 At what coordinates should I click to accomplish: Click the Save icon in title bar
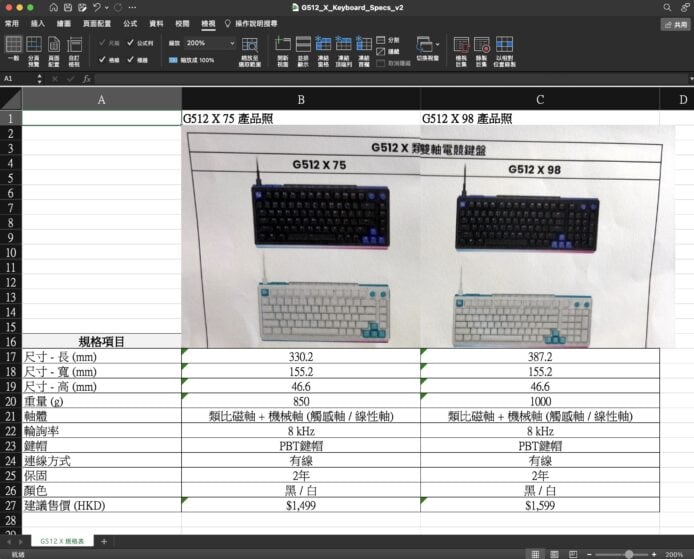pyautogui.click(x=68, y=8)
